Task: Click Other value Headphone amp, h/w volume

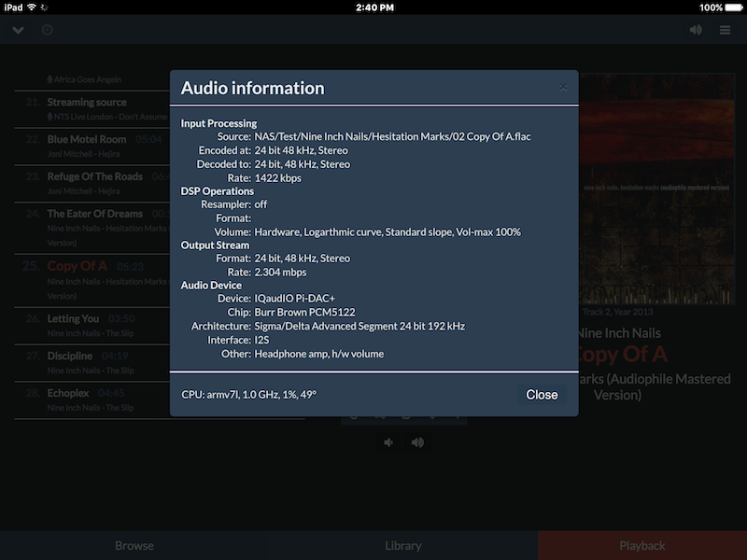Action: click(319, 354)
